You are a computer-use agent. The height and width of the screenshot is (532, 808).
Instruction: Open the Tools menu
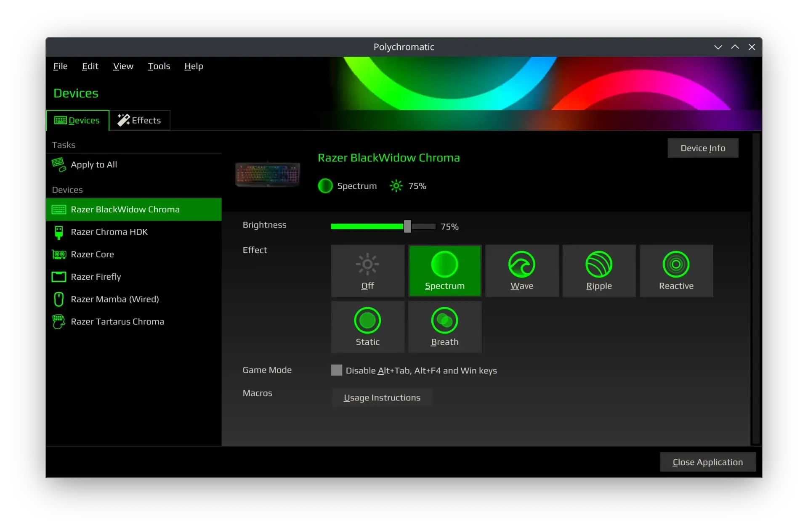[x=159, y=66]
